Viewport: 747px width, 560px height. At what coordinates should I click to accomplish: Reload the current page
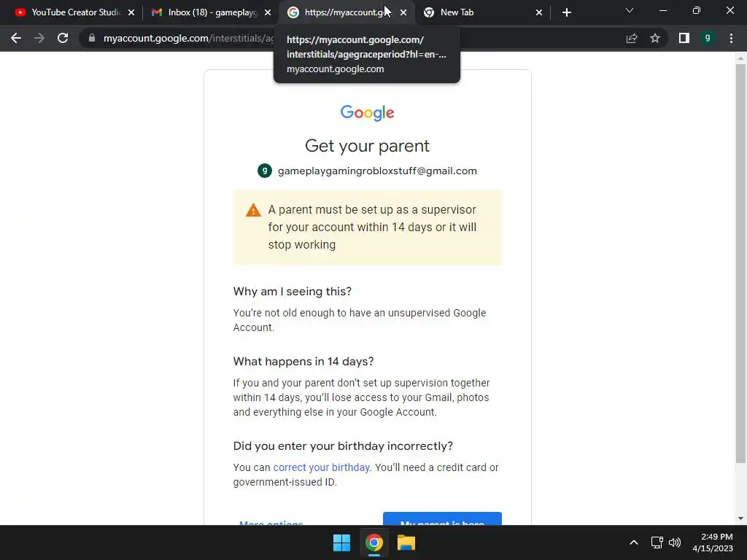click(63, 38)
